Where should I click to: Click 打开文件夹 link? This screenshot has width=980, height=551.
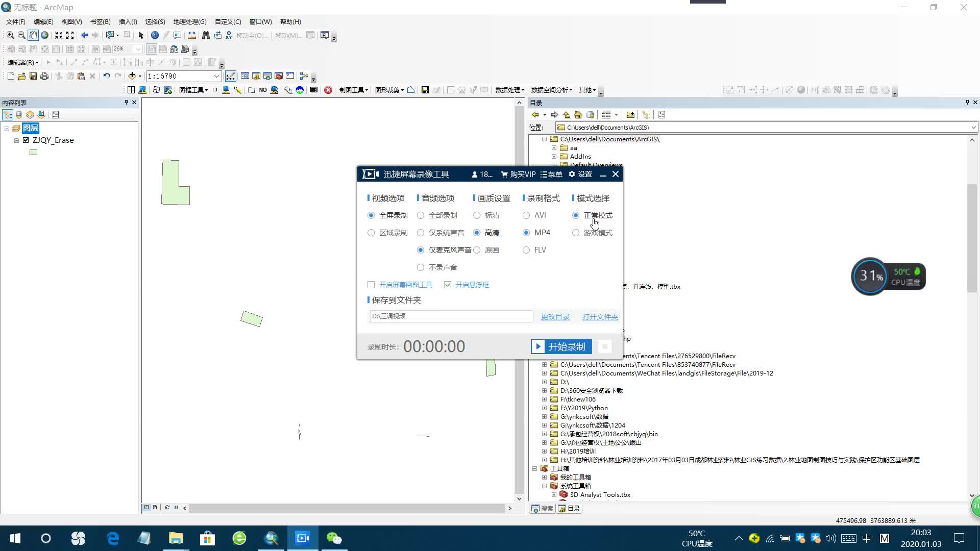click(600, 317)
